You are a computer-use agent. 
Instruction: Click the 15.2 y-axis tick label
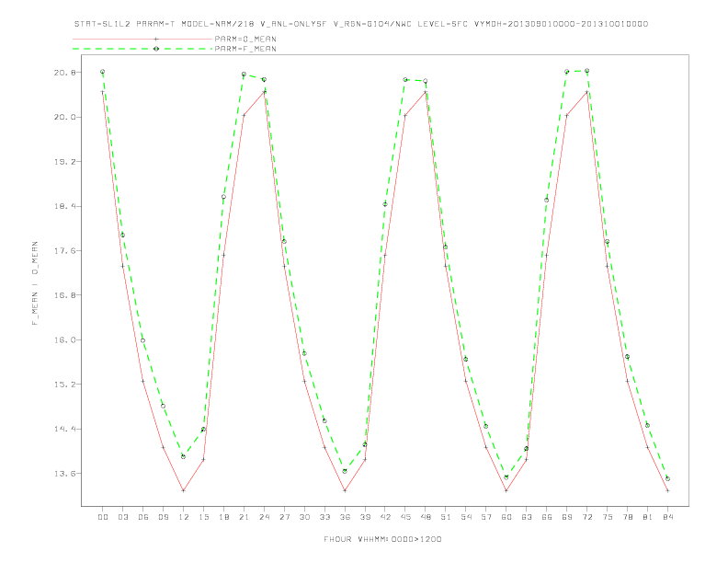pyautogui.click(x=65, y=385)
